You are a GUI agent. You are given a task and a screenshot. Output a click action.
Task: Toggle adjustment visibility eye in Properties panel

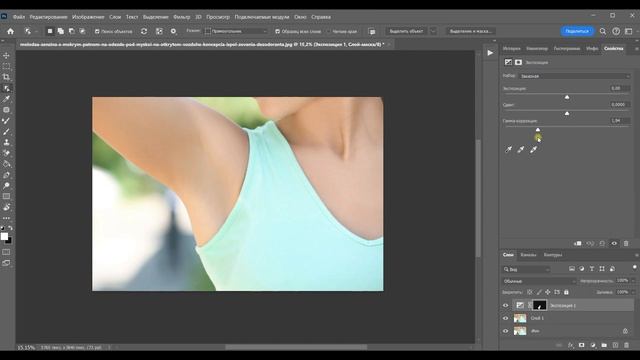coord(614,244)
